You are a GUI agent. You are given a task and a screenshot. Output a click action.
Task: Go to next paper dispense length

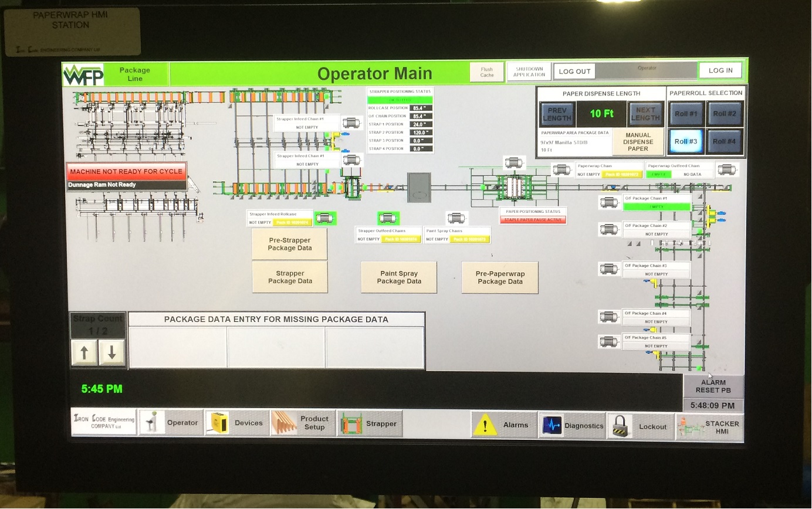tap(645, 114)
